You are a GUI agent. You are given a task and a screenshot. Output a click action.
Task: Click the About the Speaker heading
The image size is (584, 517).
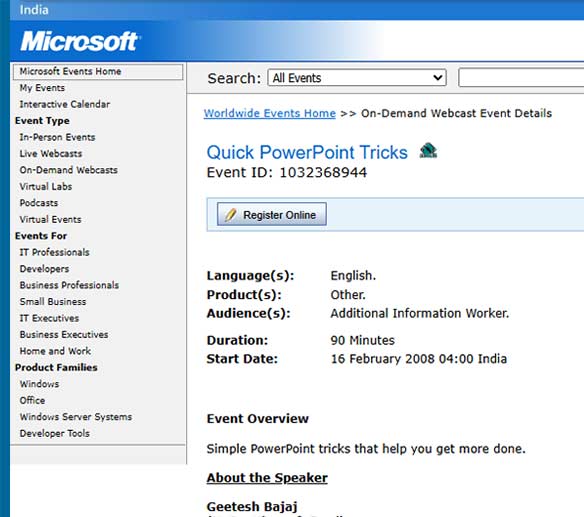click(267, 478)
